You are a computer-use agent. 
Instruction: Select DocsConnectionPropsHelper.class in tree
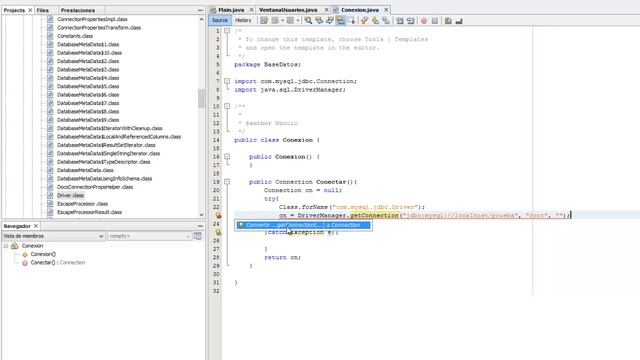tap(95, 187)
